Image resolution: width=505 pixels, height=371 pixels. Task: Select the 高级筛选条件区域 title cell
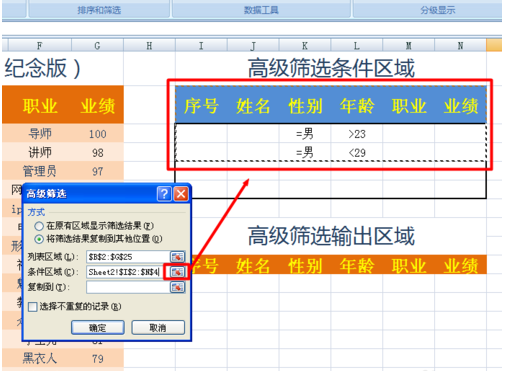tap(331, 68)
